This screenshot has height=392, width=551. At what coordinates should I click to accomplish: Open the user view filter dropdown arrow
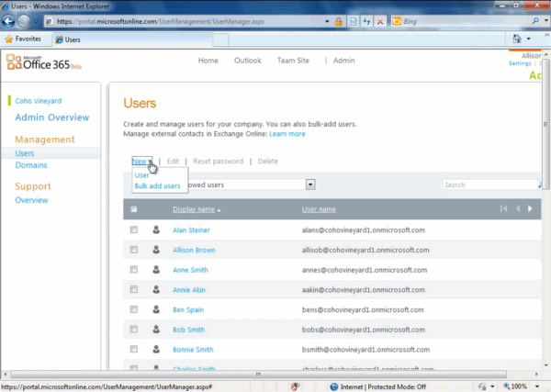pyautogui.click(x=310, y=185)
